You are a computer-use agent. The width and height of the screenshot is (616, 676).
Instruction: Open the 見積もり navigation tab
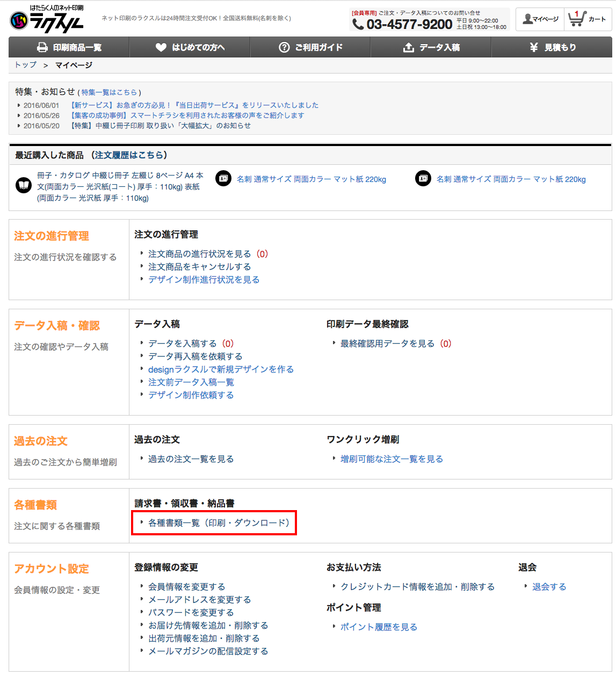(x=552, y=47)
